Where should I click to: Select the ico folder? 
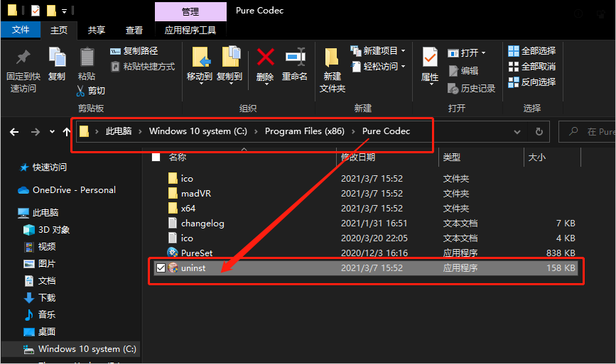coord(180,179)
